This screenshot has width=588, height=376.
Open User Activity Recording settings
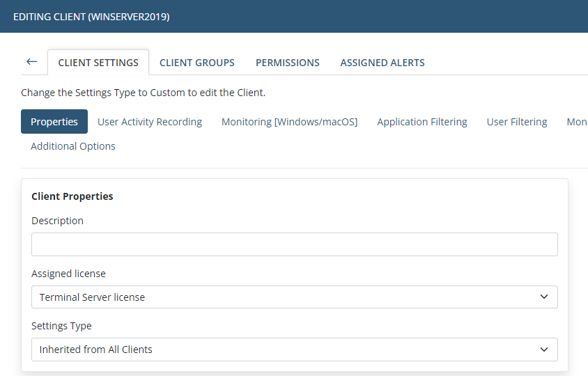click(150, 122)
